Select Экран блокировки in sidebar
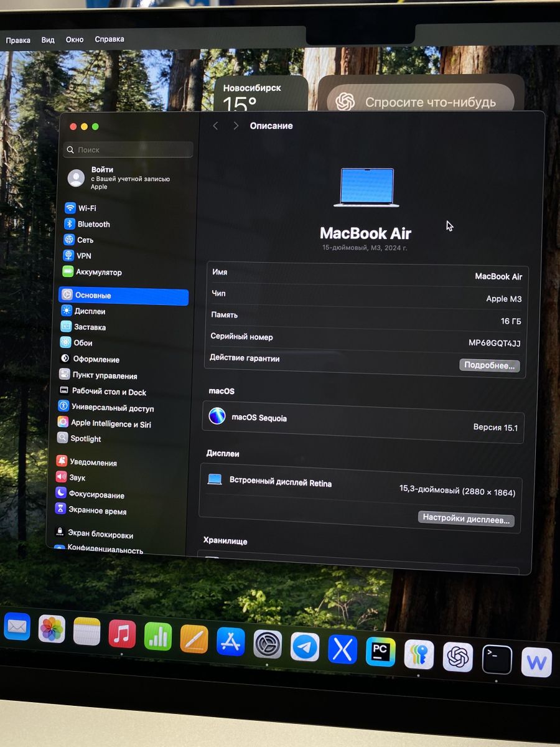This screenshot has width=560, height=747. 94,534
